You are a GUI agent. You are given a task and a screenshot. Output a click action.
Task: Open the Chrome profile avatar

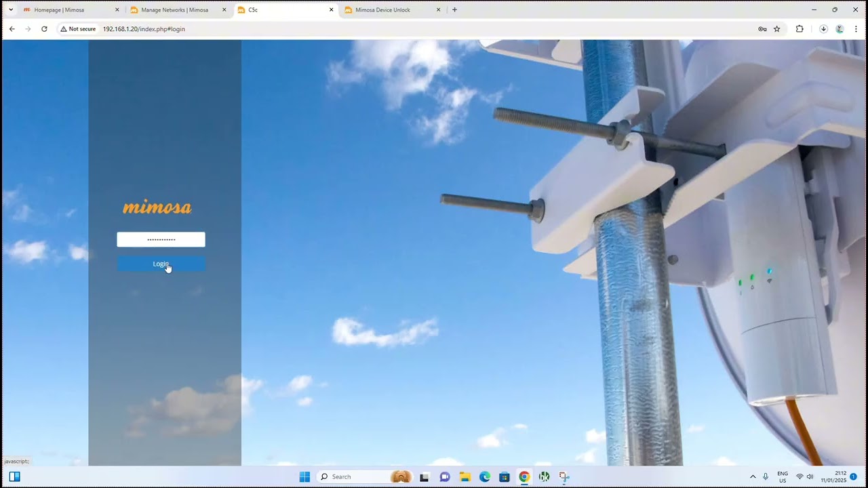[x=840, y=29]
